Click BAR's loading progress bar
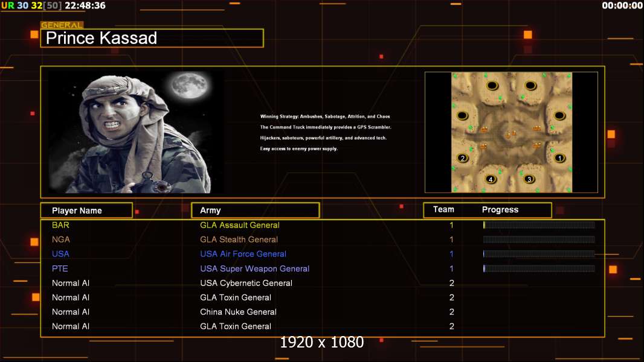The width and height of the screenshot is (644, 362). (x=539, y=224)
